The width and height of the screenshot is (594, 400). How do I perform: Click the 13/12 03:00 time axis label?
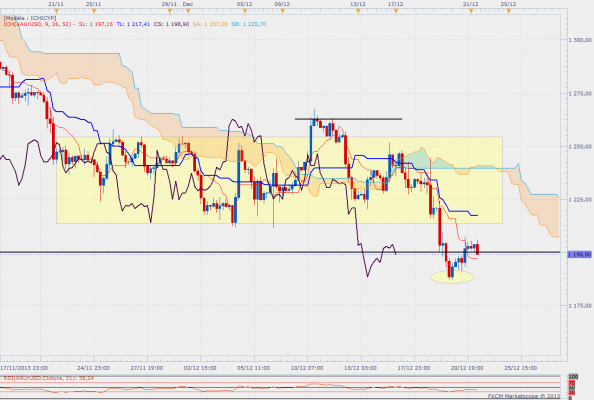360,368
